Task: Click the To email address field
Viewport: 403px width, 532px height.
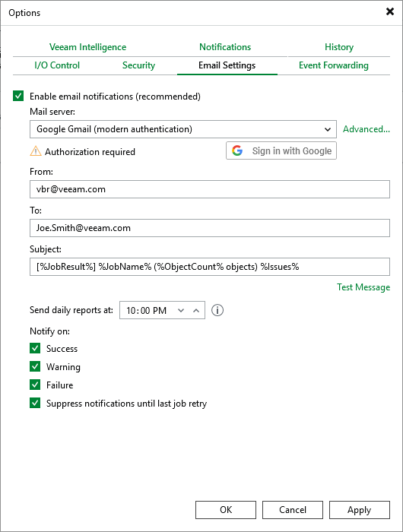Action: coord(209,228)
